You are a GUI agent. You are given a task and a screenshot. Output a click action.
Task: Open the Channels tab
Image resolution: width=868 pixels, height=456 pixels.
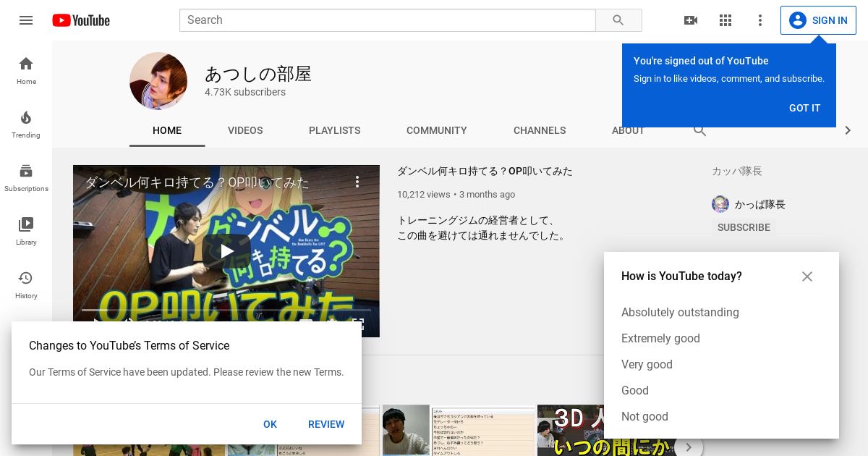click(540, 130)
